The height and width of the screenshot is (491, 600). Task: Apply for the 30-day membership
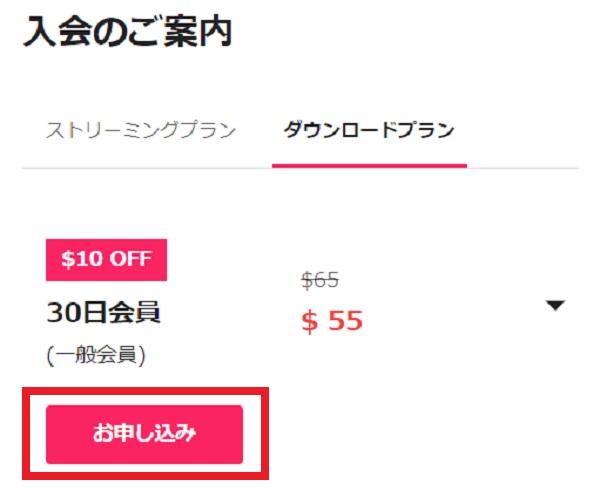tap(144, 434)
